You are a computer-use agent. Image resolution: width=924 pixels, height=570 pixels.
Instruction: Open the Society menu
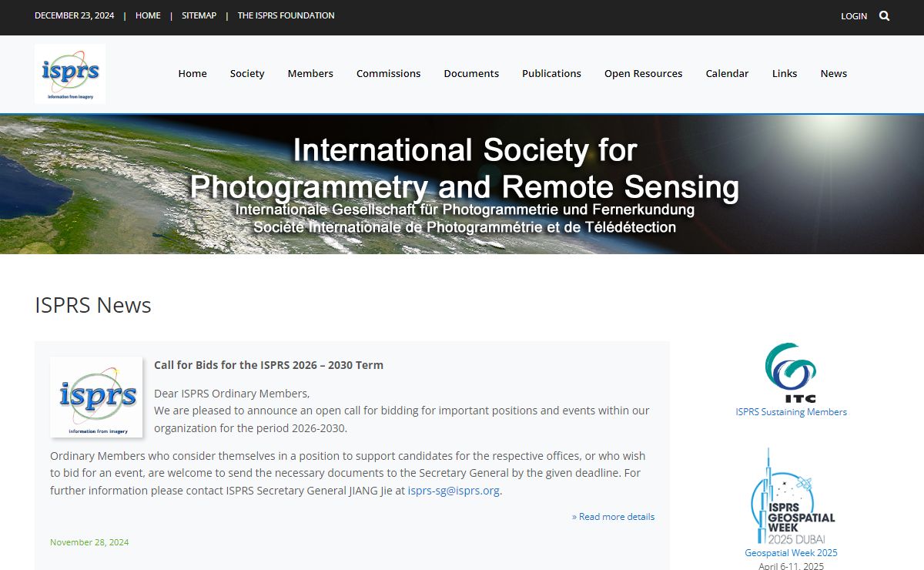247,74
